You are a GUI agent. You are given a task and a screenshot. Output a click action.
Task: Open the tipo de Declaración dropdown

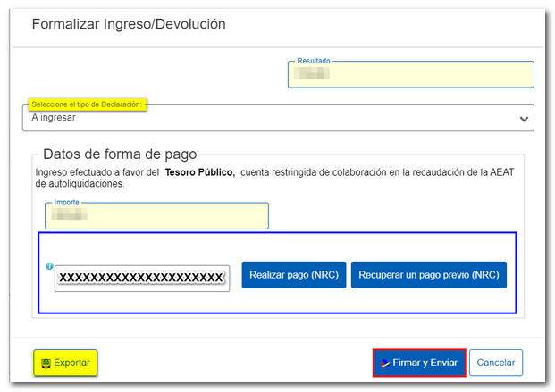(278, 118)
